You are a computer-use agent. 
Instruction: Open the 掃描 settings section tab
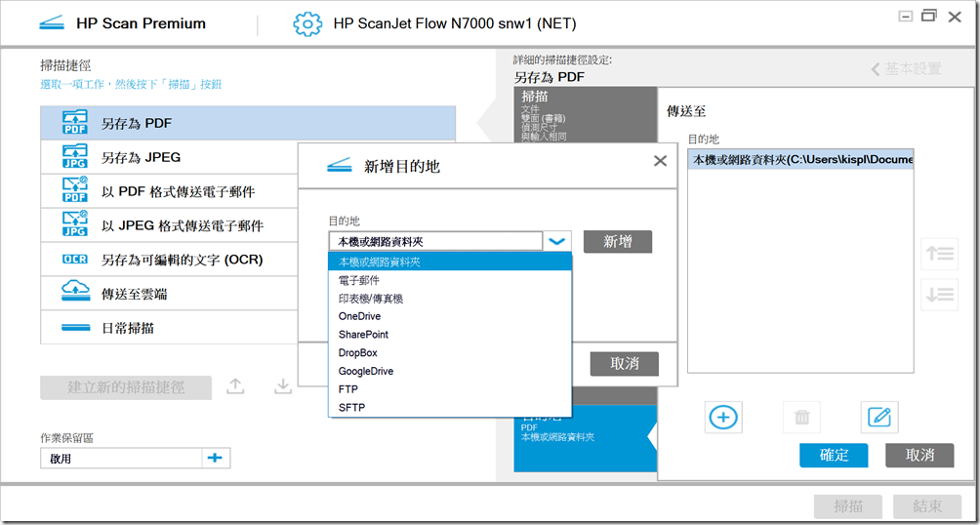[x=586, y=115]
